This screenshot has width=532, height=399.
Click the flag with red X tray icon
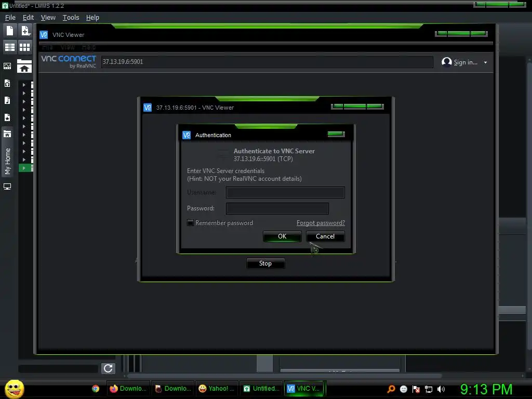pyautogui.click(x=416, y=389)
